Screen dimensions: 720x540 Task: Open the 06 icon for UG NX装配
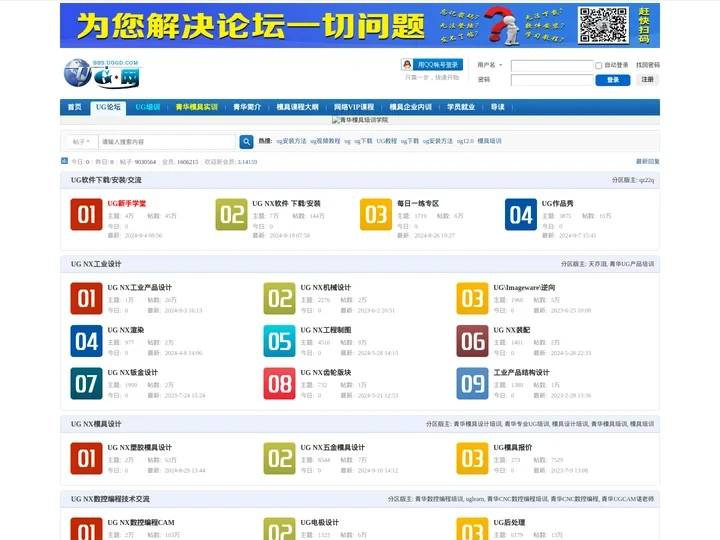coord(472,341)
